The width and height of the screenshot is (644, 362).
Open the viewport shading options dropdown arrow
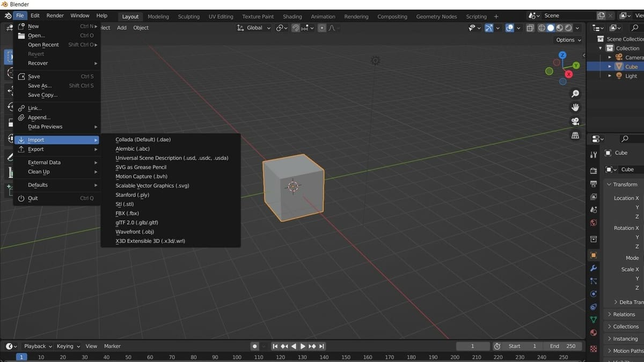(x=578, y=28)
